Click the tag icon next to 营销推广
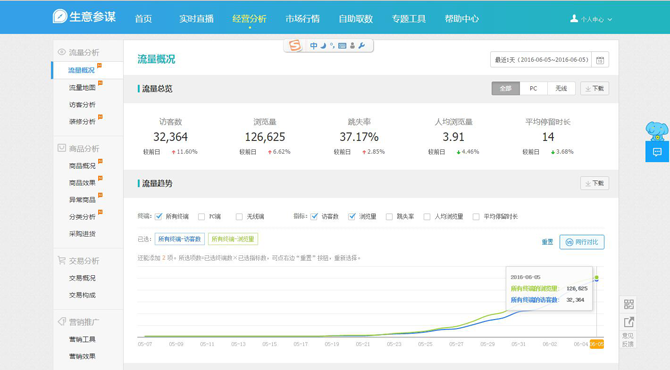This screenshot has width=670, height=370. (x=62, y=321)
